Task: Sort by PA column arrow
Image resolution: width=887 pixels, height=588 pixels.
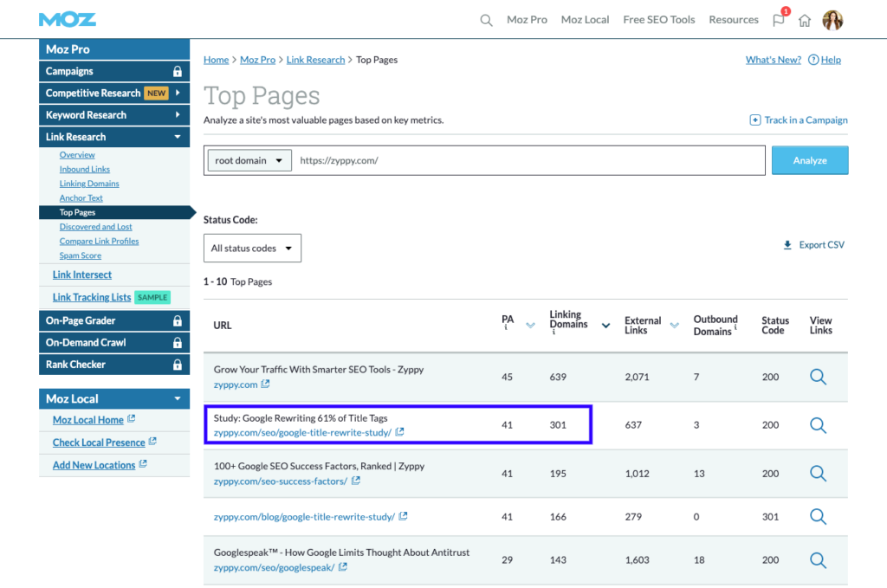Action: pos(530,325)
